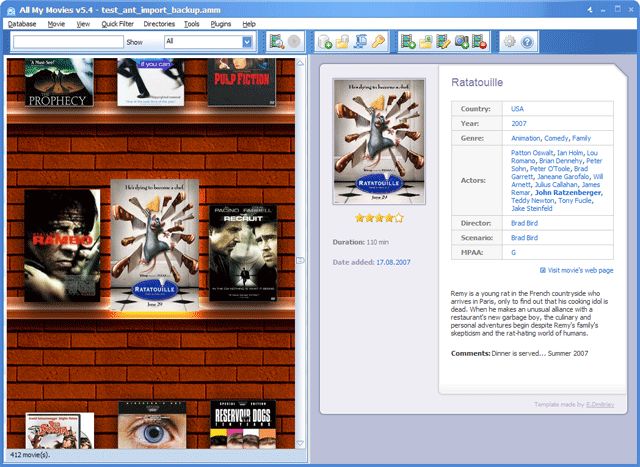Select the bottom-left cartoon DVD cover
The width and height of the screenshot is (640, 467).
(x=60, y=431)
